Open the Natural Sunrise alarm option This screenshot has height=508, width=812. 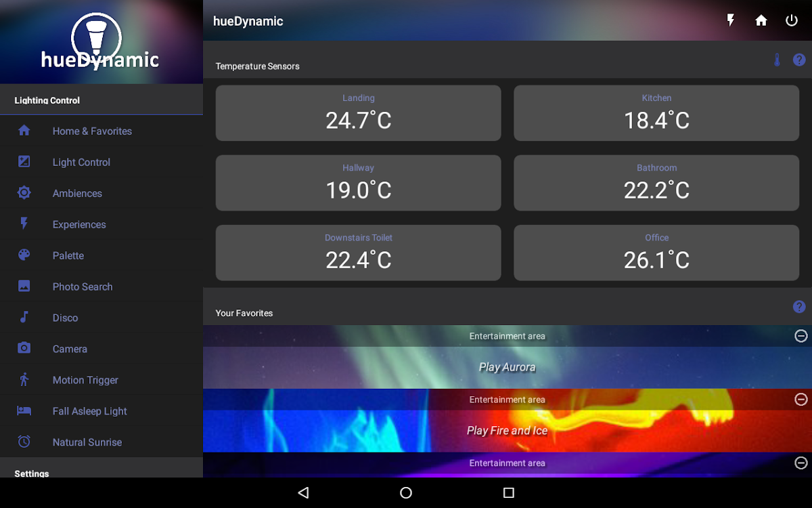tap(87, 442)
